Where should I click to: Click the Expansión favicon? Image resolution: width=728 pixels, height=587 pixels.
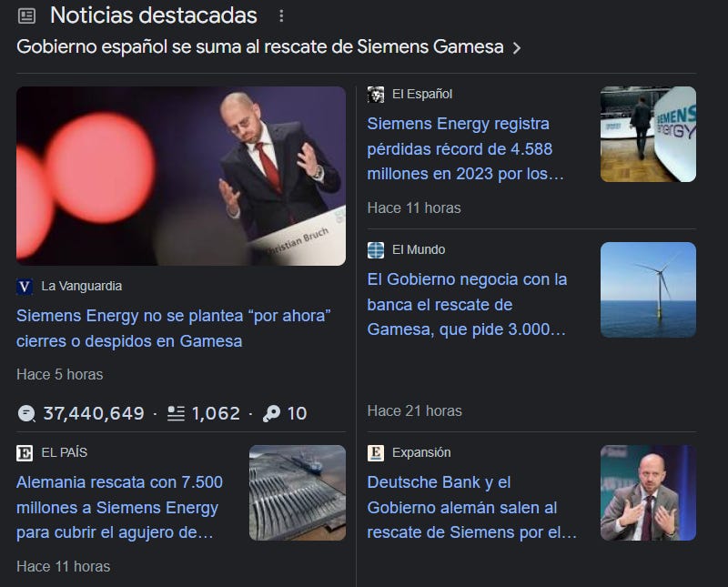tap(376, 453)
